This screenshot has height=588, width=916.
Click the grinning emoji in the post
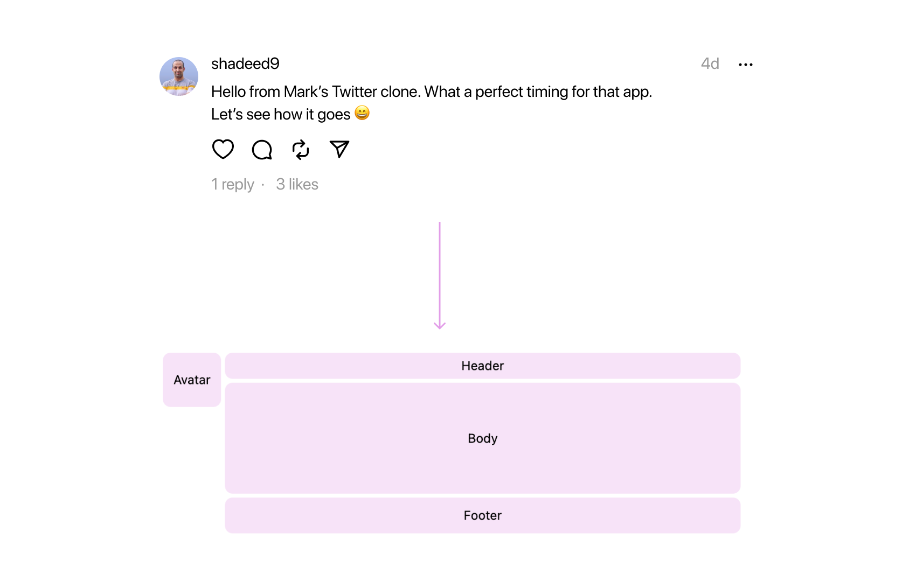click(x=362, y=113)
